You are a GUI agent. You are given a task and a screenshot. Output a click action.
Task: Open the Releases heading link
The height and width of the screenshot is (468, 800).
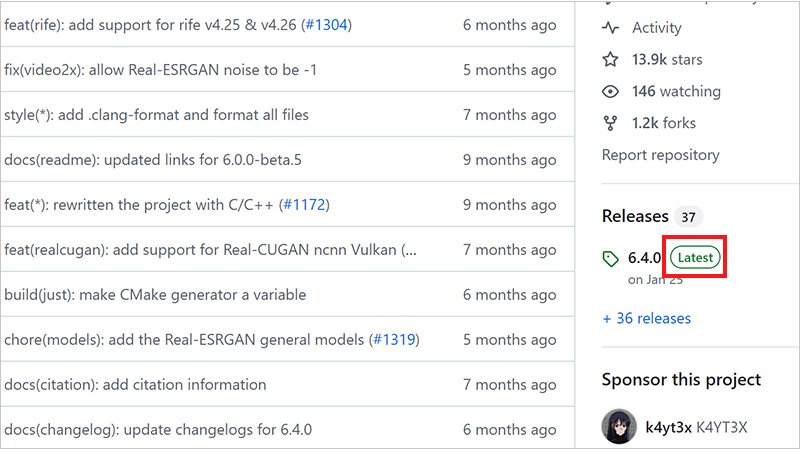(x=635, y=216)
